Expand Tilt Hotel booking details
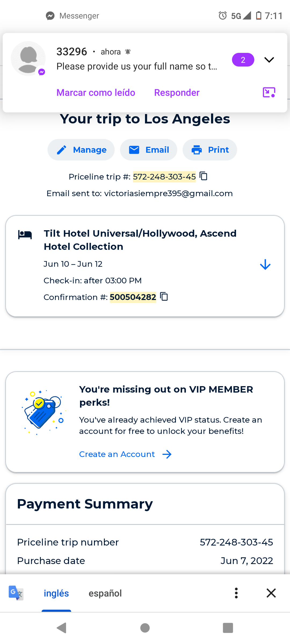Screen dimensions: 290x644 pyautogui.click(x=265, y=265)
